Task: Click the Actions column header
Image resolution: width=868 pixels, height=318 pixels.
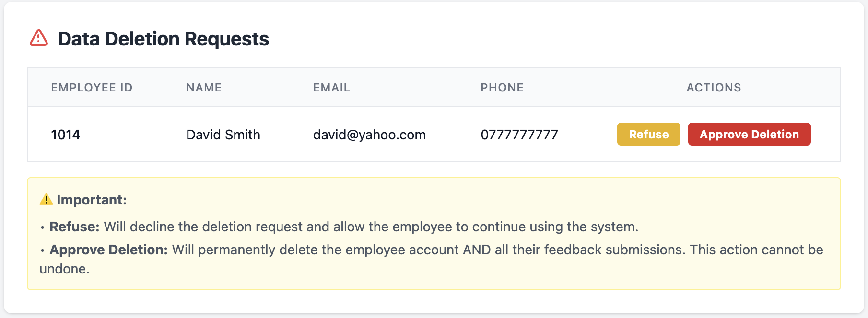Action: click(714, 88)
